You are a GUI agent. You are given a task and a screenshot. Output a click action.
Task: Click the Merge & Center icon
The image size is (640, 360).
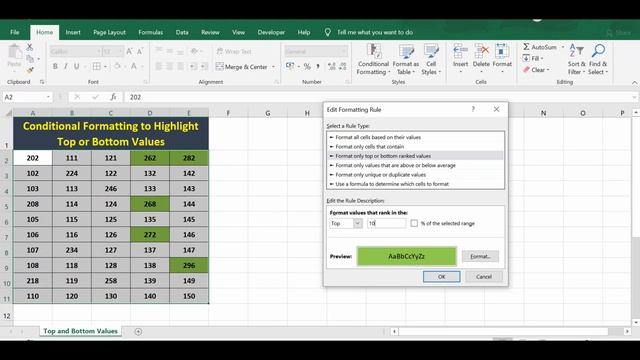[220, 66]
